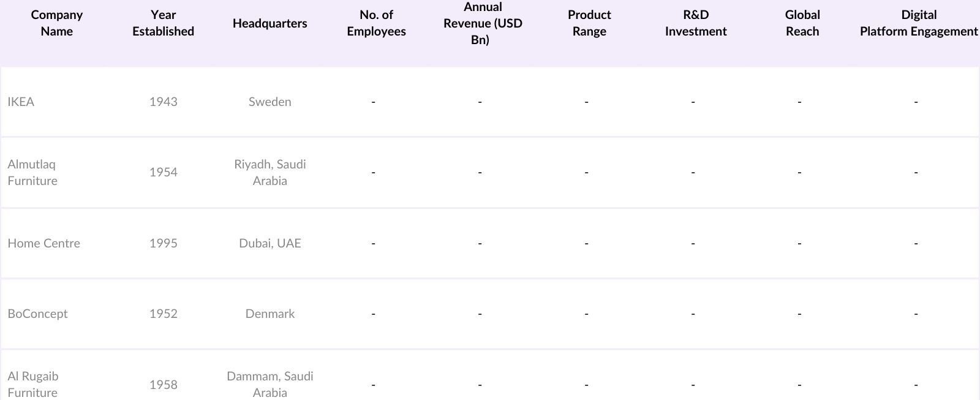Viewport: 980px width, 400px height.
Task: Select the Al Rugaib Furniture cell
Action: pyautogui.click(x=32, y=384)
